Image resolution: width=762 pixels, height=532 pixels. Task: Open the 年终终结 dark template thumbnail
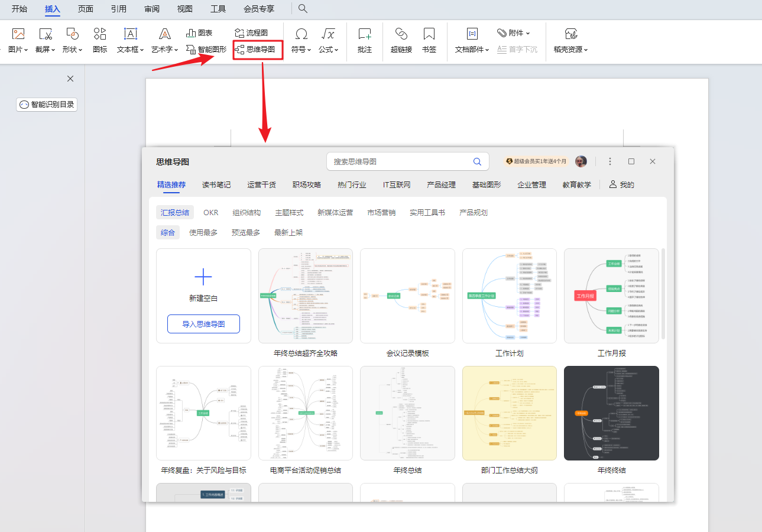pos(611,413)
